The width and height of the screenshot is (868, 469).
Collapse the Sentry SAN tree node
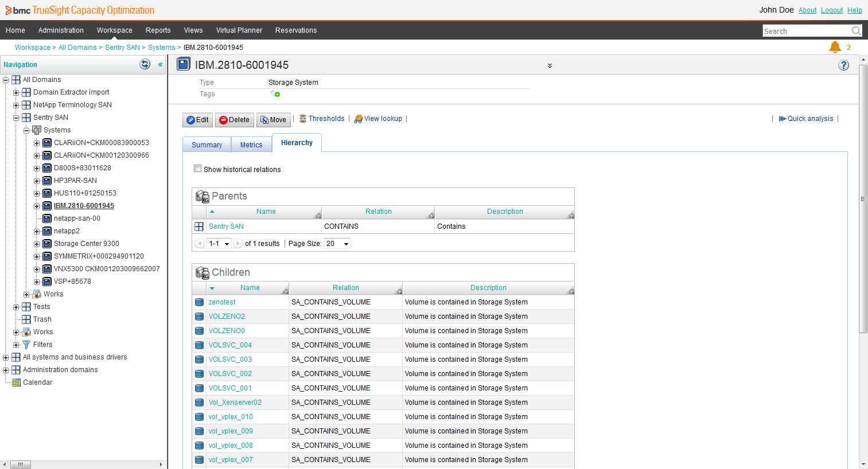[16, 118]
